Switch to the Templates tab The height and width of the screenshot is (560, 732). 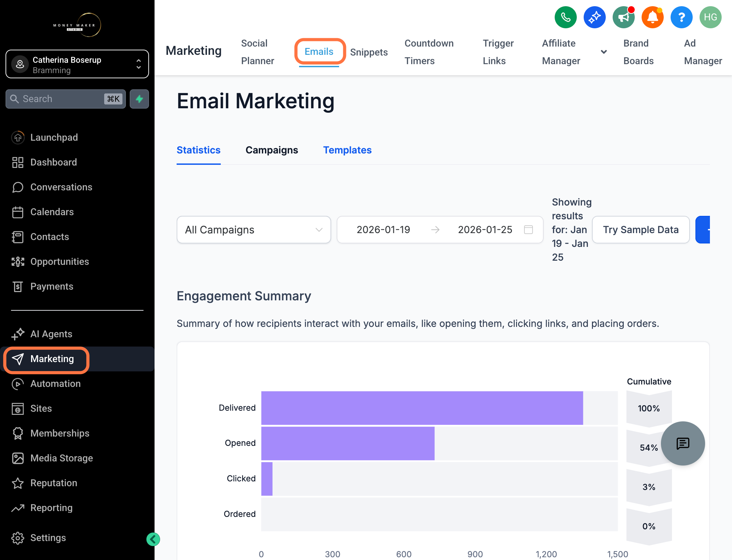point(347,150)
